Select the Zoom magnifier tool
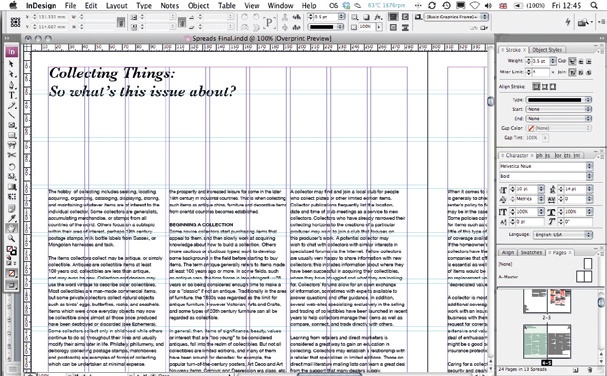This screenshot has height=376, width=607. [12, 238]
